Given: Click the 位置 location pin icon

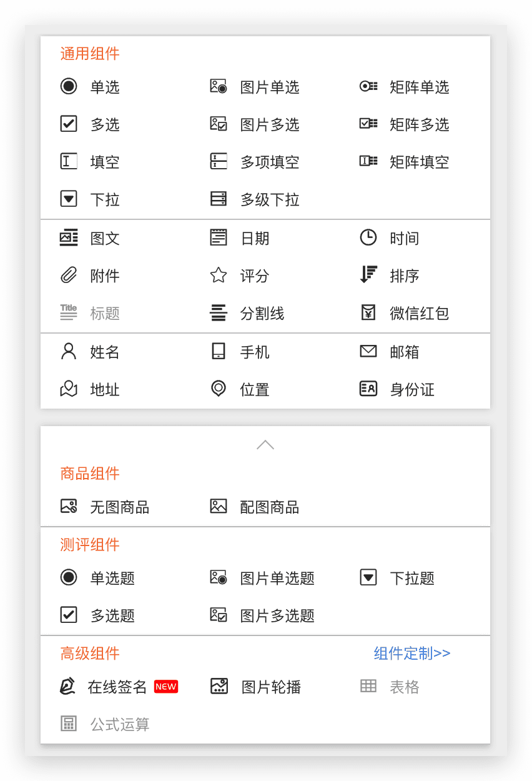Looking at the screenshot, I should (219, 389).
